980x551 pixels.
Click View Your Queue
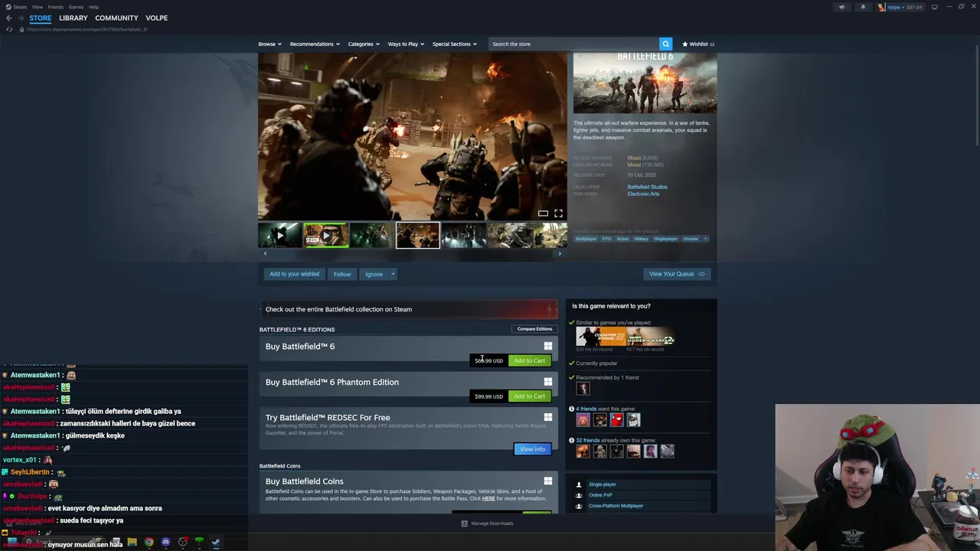coord(677,274)
